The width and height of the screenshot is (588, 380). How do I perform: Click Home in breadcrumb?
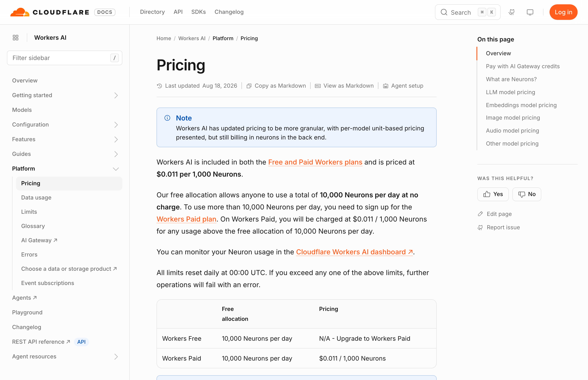(x=164, y=38)
